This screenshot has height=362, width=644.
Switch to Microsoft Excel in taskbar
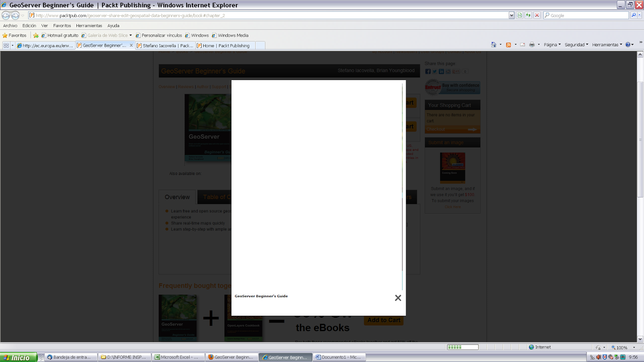178,357
